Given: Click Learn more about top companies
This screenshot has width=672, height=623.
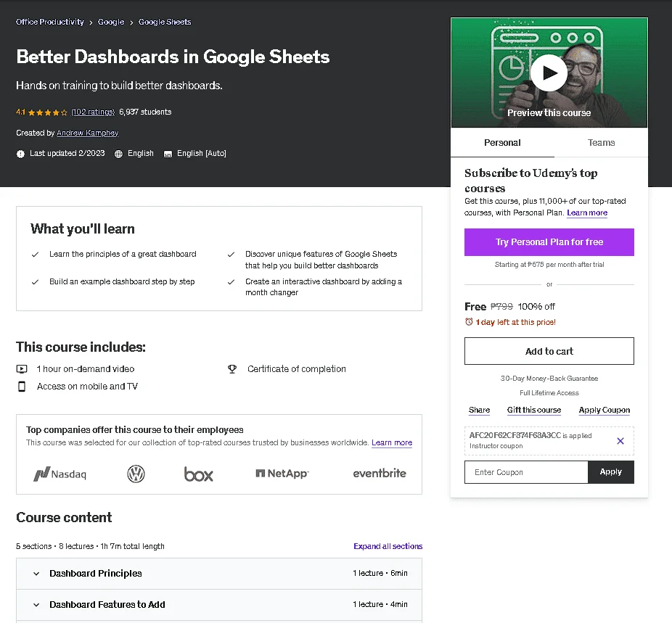Looking at the screenshot, I should [392, 442].
